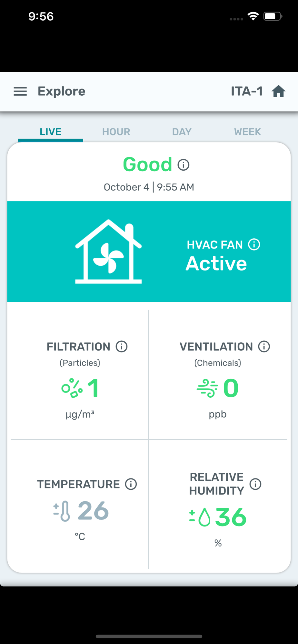The height and width of the screenshot is (644, 298).
Task: Tap the particles icon beside filtration value
Action: (72, 388)
